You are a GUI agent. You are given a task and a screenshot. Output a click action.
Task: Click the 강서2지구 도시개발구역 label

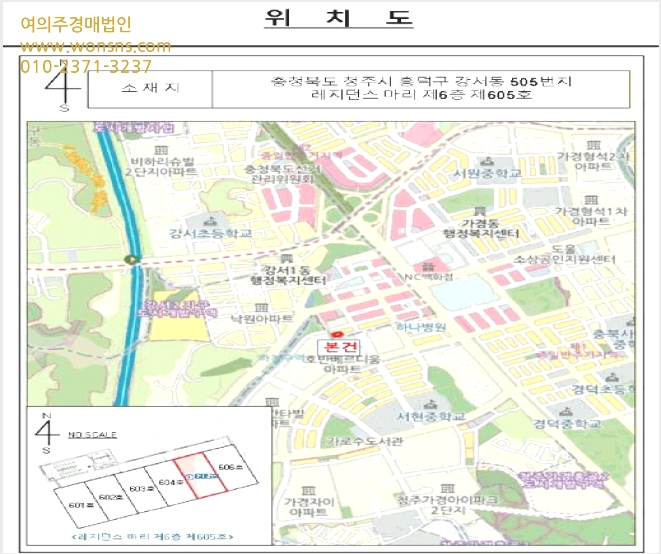click(x=179, y=309)
